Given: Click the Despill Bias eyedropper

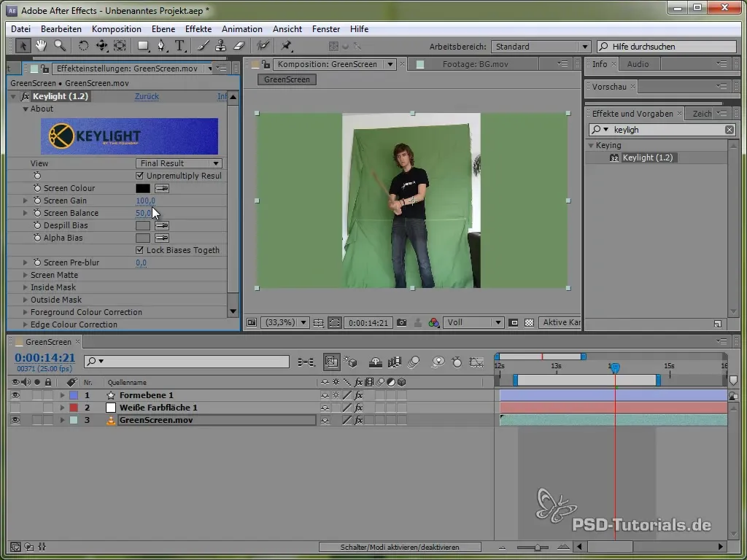Looking at the screenshot, I should pyautogui.click(x=162, y=226).
